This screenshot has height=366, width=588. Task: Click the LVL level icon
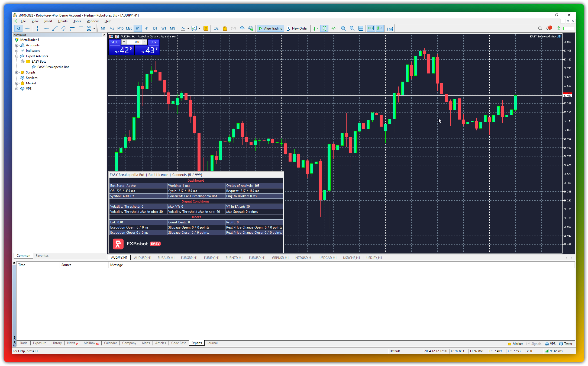click(558, 28)
